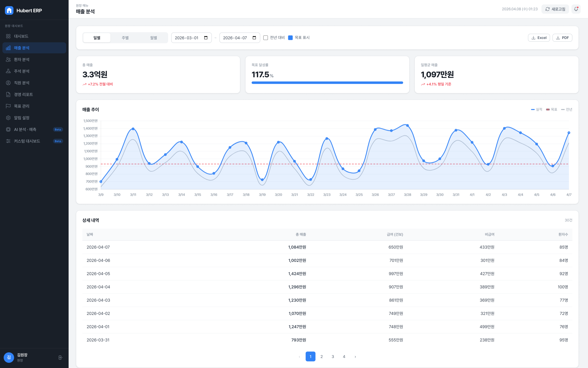Enable the 전년 대비 checkbox

pyautogui.click(x=266, y=38)
